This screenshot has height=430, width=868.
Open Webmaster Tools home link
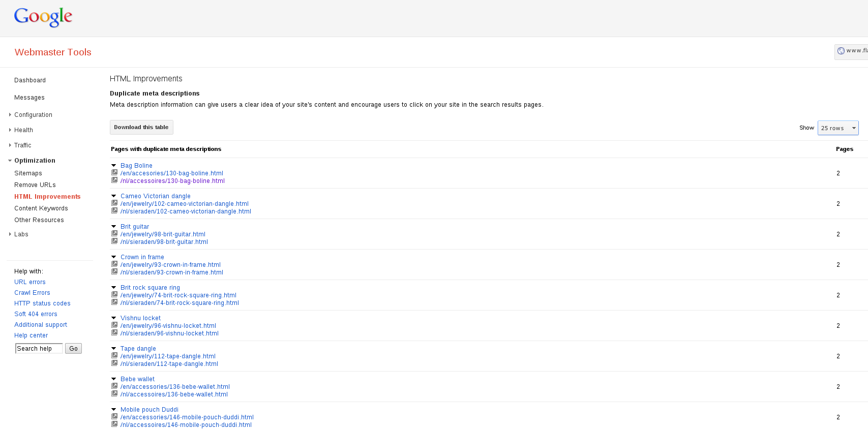click(53, 52)
